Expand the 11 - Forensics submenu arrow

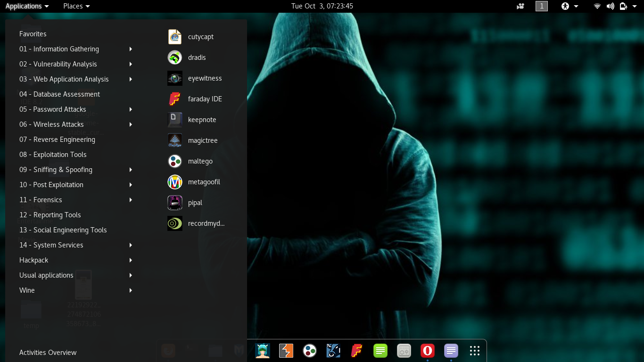coord(131,200)
